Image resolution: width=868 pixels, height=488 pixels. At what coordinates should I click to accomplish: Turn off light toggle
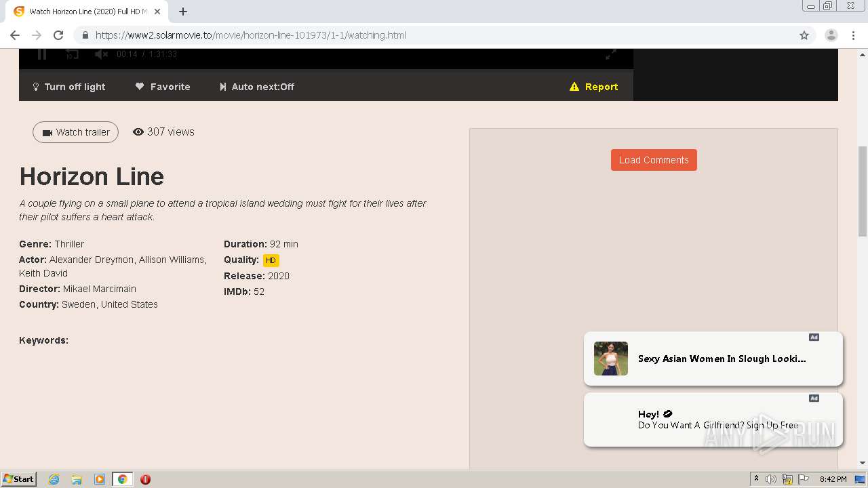tap(69, 87)
